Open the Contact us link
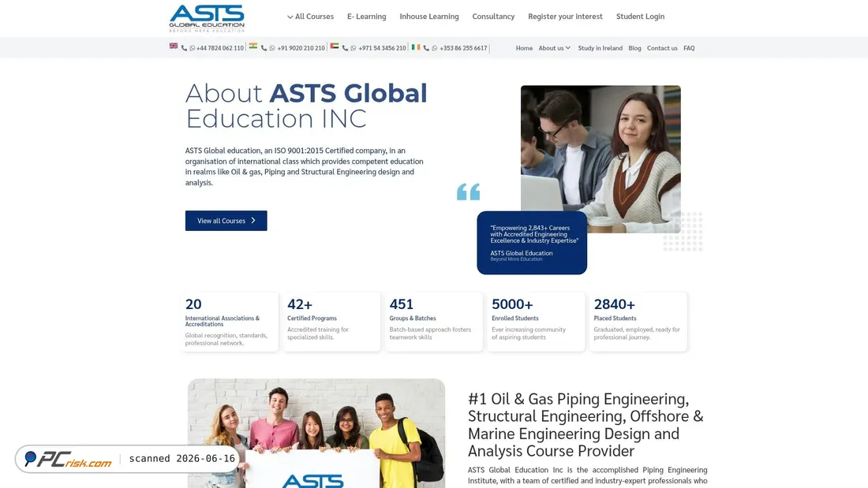Screen dimensions: 868x488 [x=662, y=48]
